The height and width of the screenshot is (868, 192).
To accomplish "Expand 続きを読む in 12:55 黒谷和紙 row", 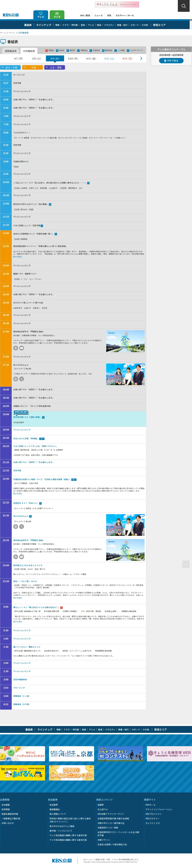I will (x=18, y=257).
